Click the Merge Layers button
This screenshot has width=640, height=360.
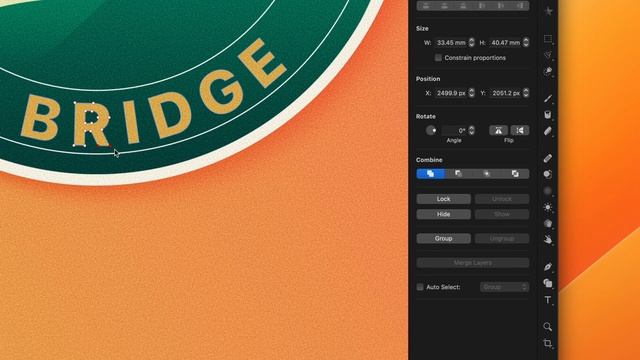(x=473, y=263)
